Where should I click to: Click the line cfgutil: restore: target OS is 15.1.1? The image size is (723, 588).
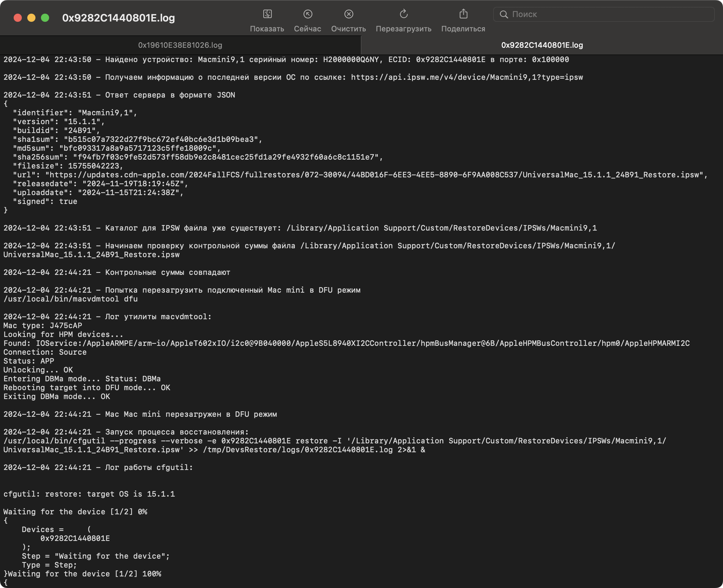click(89, 494)
